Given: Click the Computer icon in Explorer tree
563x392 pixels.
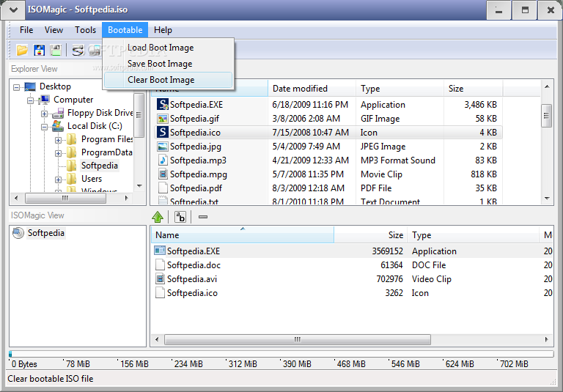Looking at the screenshot, I should pyautogui.click(x=44, y=100).
